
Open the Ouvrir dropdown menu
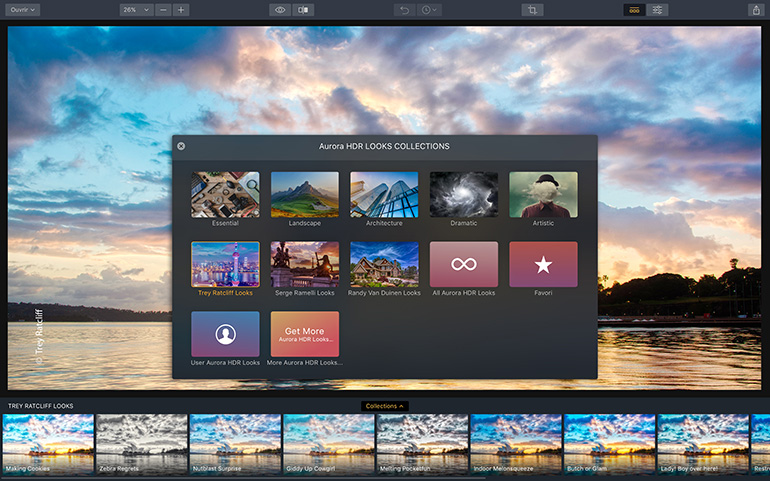[22, 9]
